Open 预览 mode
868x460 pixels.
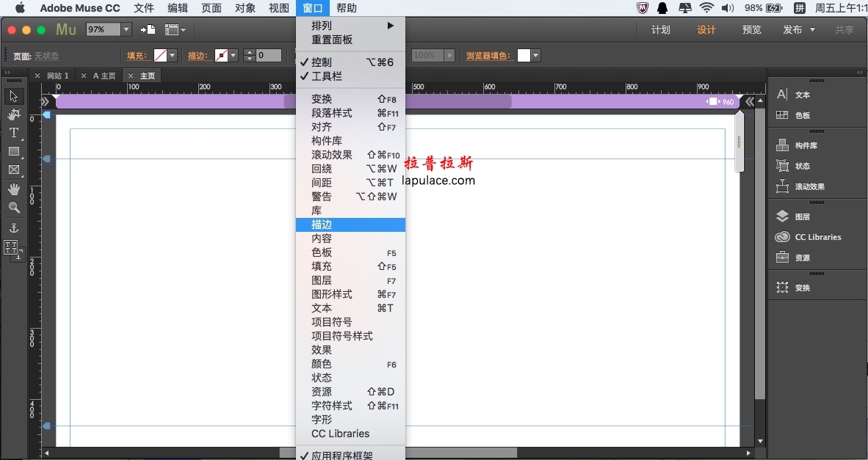tap(752, 30)
